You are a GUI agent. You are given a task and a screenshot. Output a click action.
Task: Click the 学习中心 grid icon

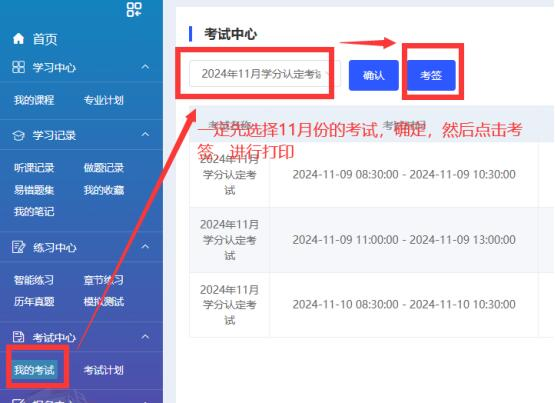[18, 67]
